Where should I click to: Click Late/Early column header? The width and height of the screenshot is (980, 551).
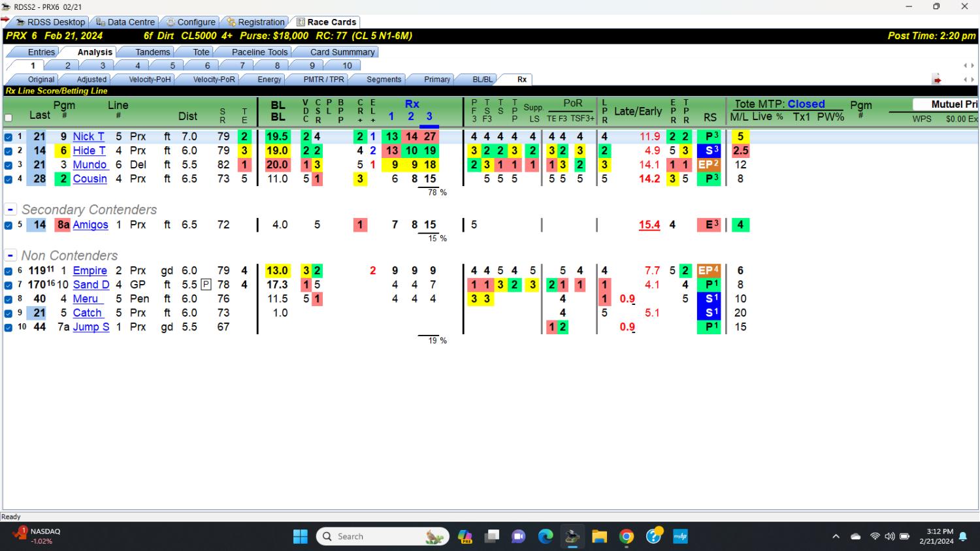tap(638, 112)
